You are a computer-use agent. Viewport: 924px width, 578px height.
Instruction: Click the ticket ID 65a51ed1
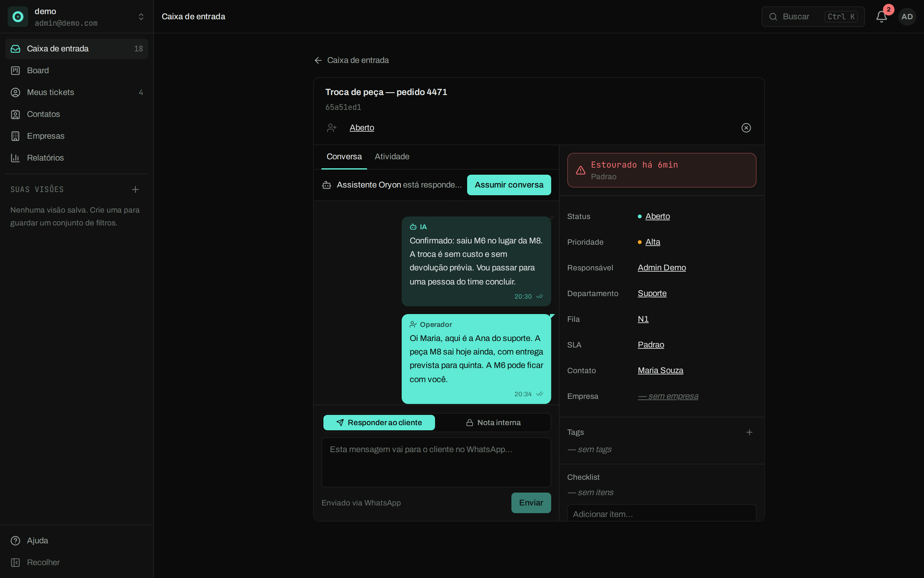tap(343, 107)
